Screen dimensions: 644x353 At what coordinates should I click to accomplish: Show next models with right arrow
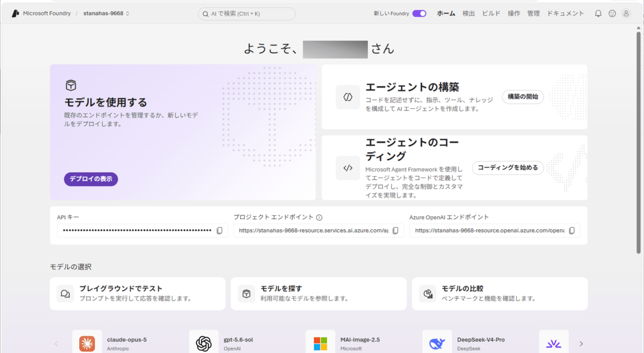click(581, 344)
